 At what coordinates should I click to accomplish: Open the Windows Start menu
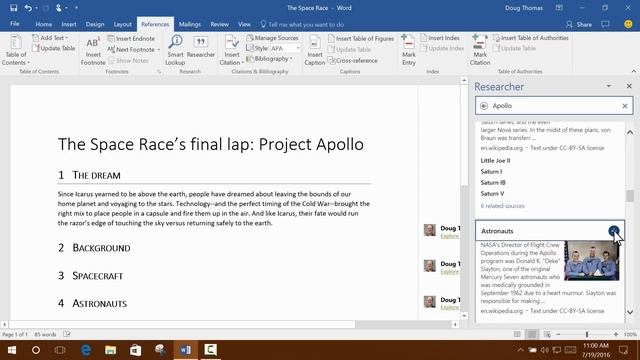pos(12,350)
